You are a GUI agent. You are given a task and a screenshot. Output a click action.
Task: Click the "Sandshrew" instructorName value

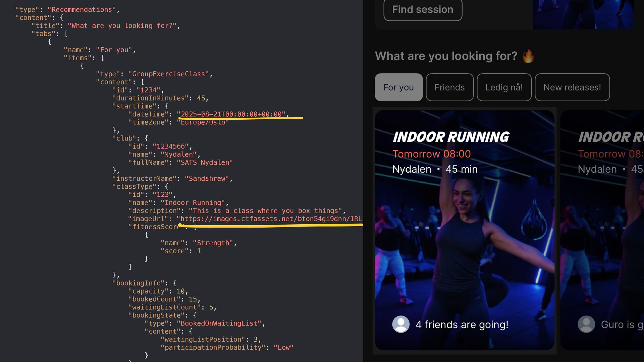pos(207,179)
